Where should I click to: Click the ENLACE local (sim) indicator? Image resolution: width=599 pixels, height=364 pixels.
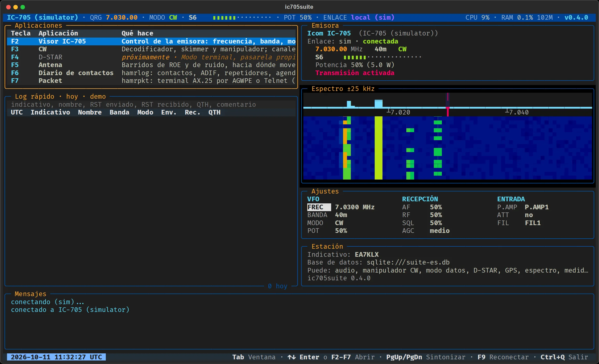point(359,17)
